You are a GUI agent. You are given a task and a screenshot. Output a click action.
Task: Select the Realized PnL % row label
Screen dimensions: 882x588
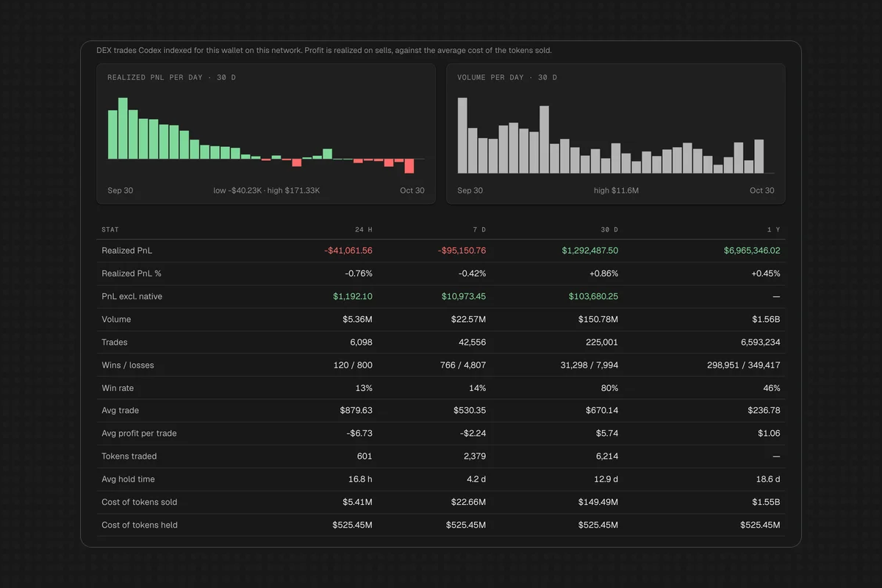[x=132, y=273]
